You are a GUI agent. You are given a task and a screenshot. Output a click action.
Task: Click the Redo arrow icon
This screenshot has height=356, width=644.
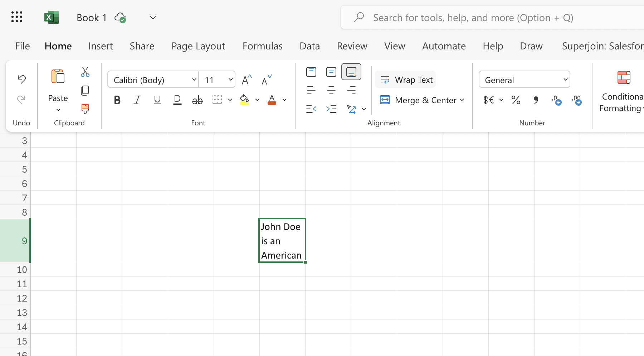pyautogui.click(x=21, y=99)
